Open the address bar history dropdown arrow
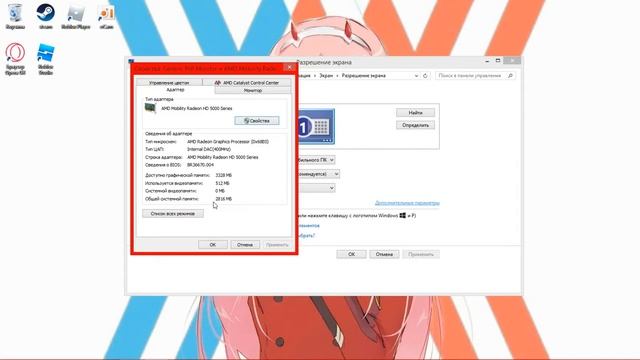 click(x=416, y=76)
